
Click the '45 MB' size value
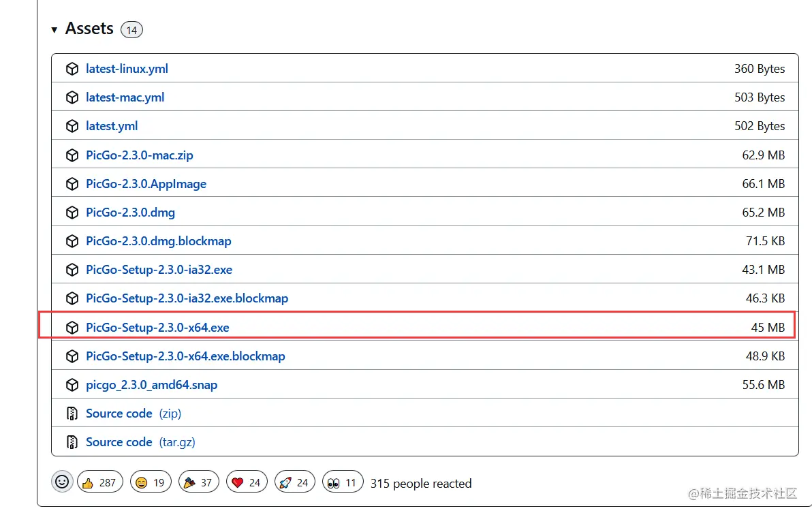click(x=768, y=328)
